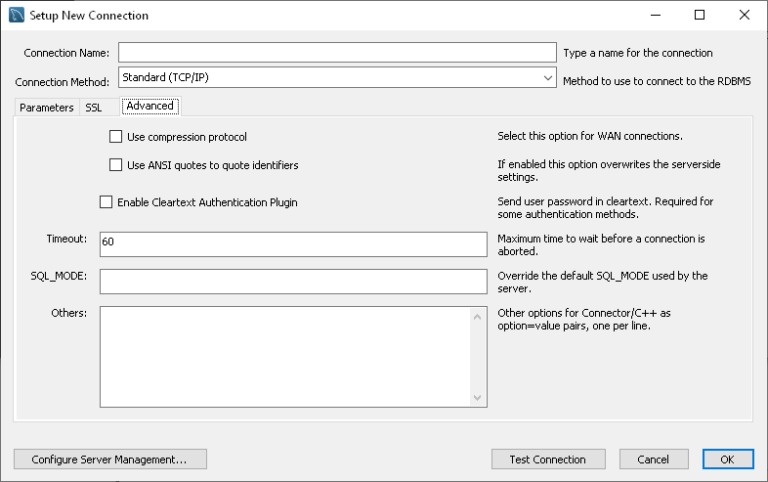Click 'Method to use to connect to the RDBMS' text

coord(656,81)
